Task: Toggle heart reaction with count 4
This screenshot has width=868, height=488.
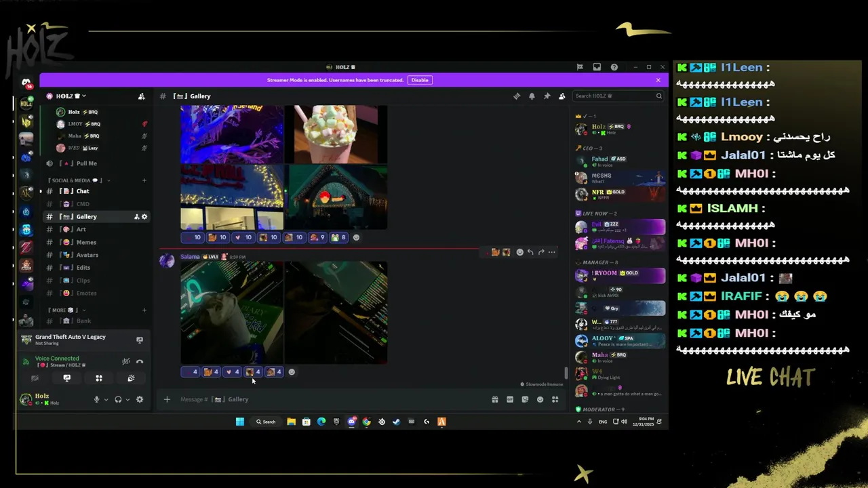Action: [x=233, y=371]
